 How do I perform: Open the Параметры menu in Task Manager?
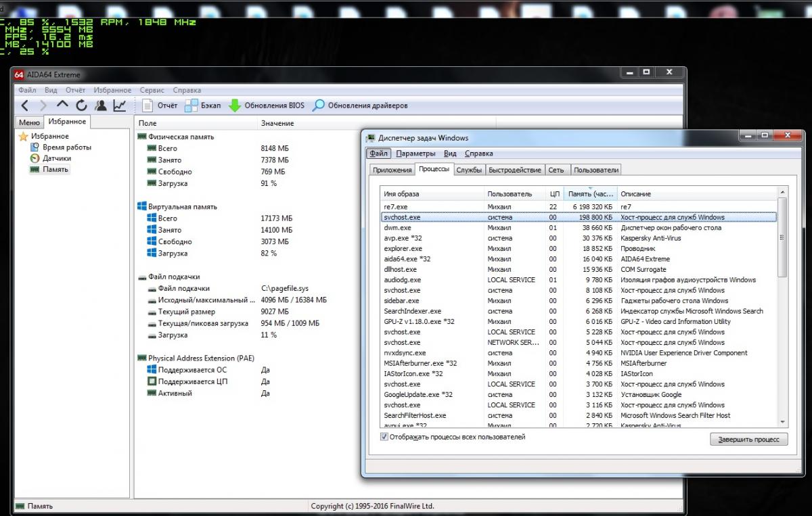point(416,154)
